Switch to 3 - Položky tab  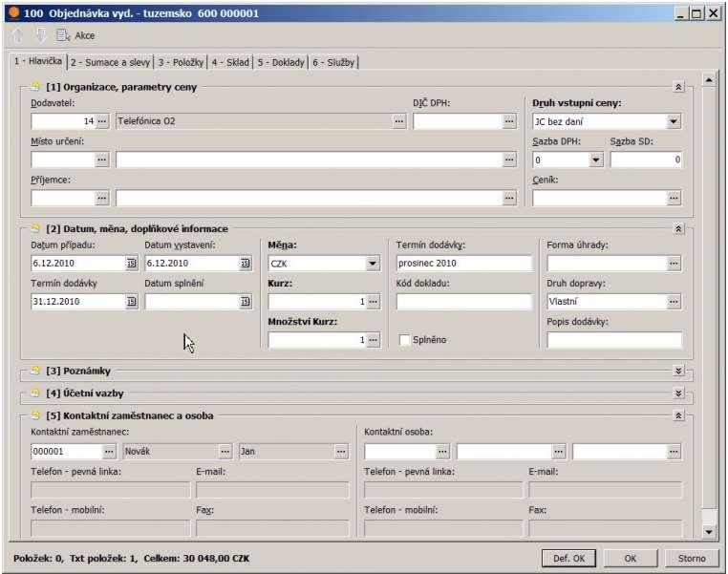tap(181, 63)
